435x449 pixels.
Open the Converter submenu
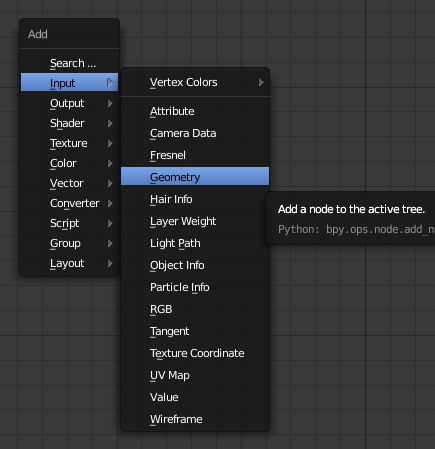pos(69,203)
